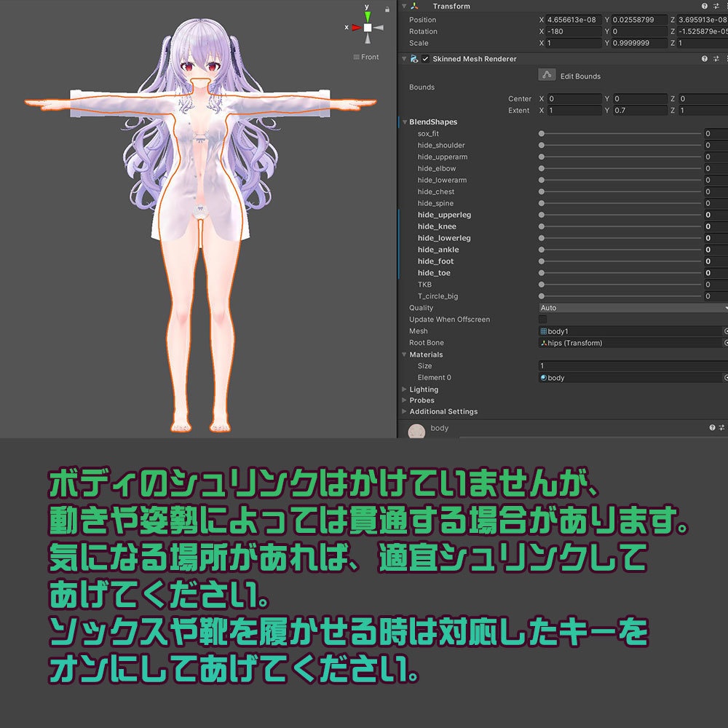Click the Edit Bounds tool icon
This screenshot has width=728, height=728.
point(547,75)
